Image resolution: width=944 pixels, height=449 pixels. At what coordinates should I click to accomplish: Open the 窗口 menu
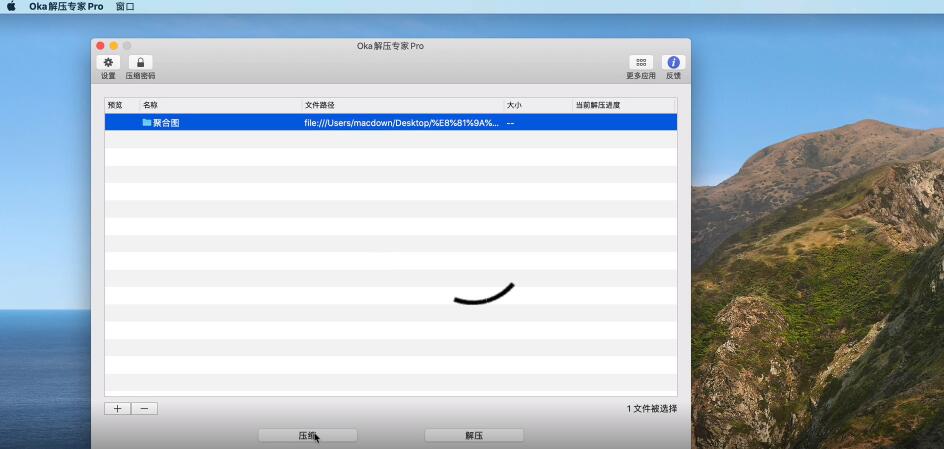(x=125, y=7)
